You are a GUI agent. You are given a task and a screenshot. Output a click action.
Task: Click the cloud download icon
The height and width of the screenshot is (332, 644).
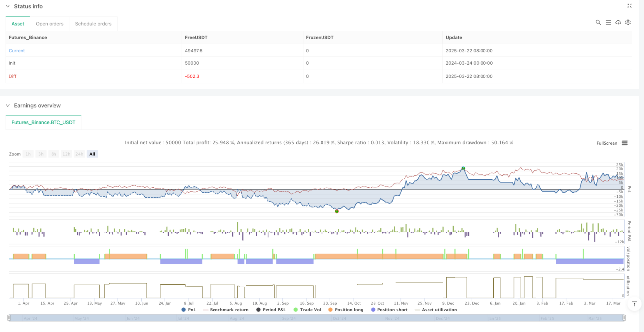[618, 22]
